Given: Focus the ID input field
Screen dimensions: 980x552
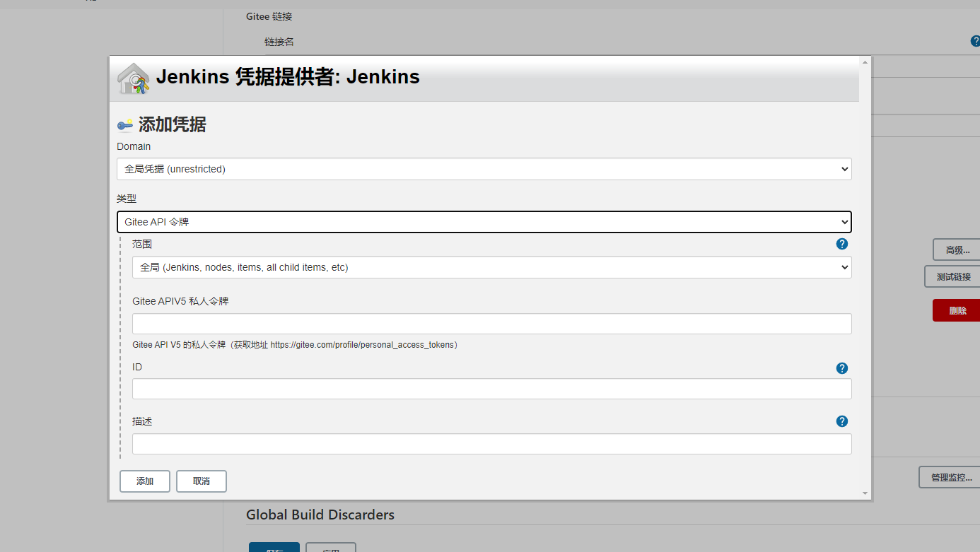Looking at the screenshot, I should click(x=492, y=389).
